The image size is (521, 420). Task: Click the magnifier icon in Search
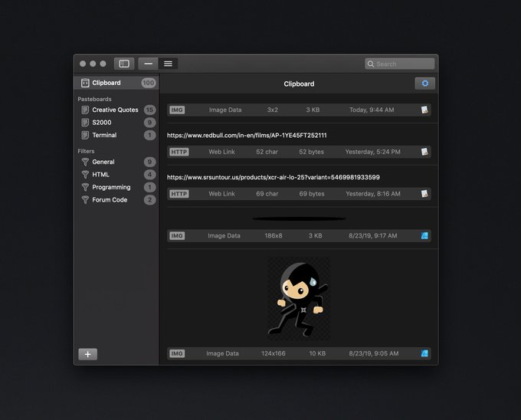pos(371,64)
